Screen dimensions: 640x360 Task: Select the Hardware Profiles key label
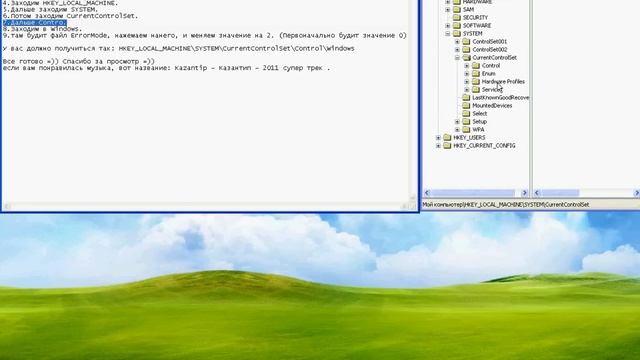point(503,81)
